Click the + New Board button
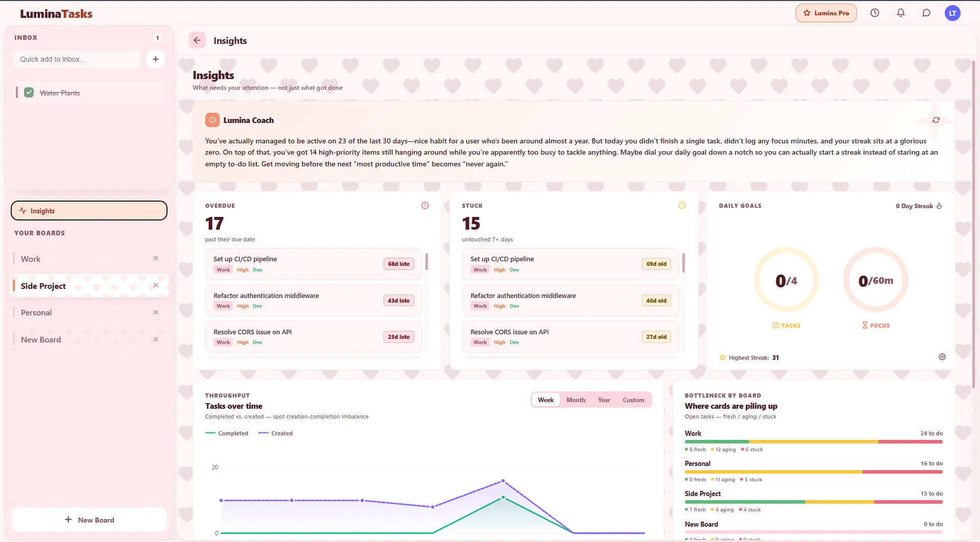This screenshot has height=542, width=980. click(x=89, y=520)
